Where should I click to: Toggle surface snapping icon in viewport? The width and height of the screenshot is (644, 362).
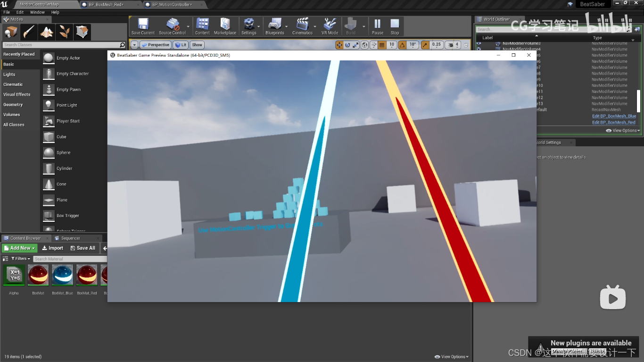374,45
